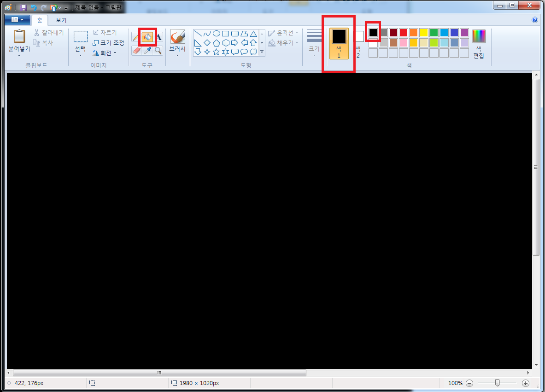Open the 회전 rotate dropdown
Viewport: 545px width, 392px height.
(104, 53)
